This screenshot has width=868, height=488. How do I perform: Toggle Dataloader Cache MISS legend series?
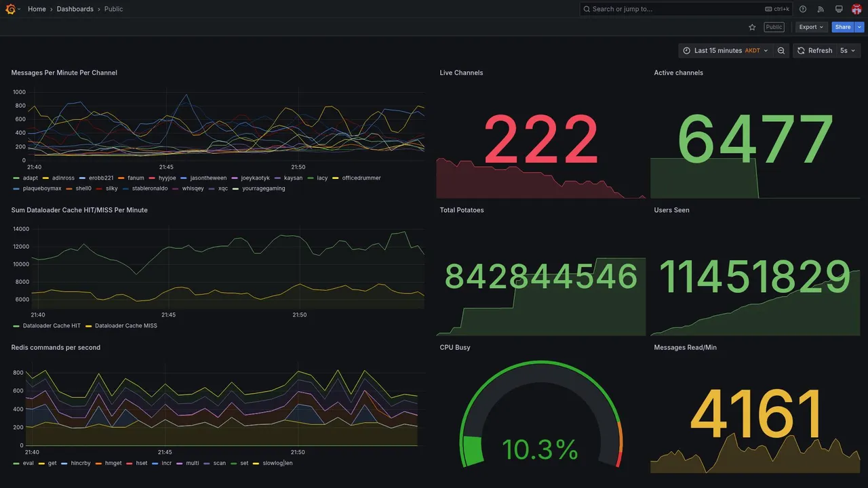pos(121,326)
